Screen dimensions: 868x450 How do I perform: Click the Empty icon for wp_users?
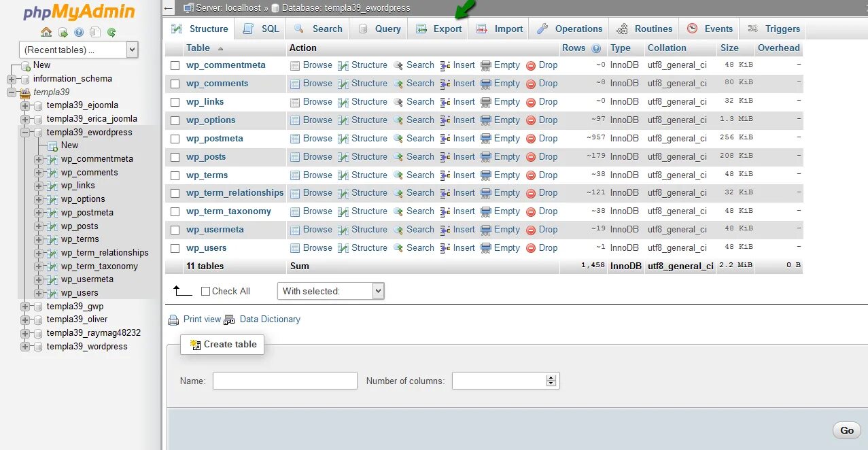486,248
